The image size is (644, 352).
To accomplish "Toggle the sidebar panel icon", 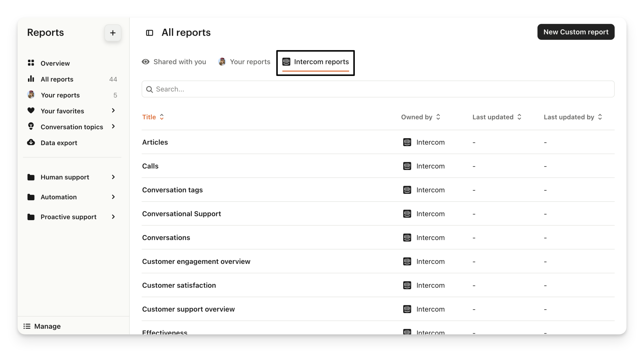I will 149,33.
